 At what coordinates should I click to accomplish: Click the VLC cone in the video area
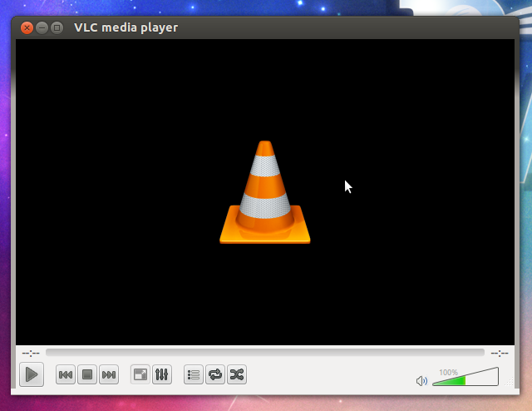coord(265,192)
